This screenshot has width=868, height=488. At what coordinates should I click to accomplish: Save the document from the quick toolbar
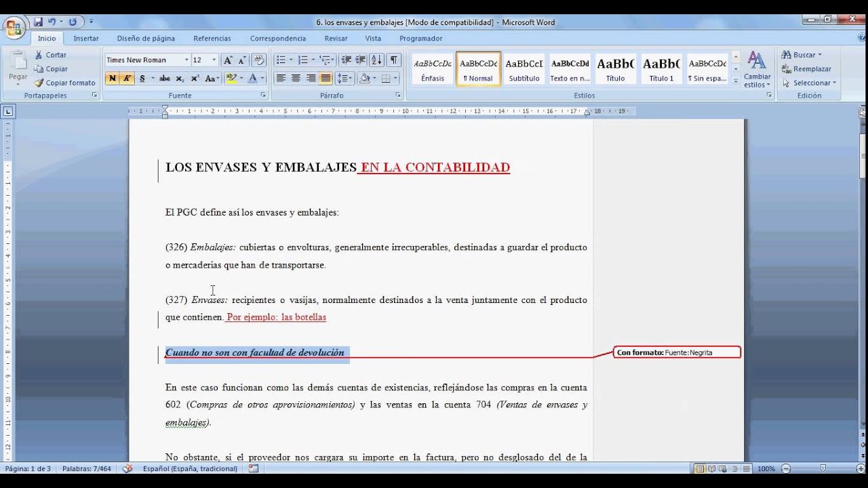(38, 22)
